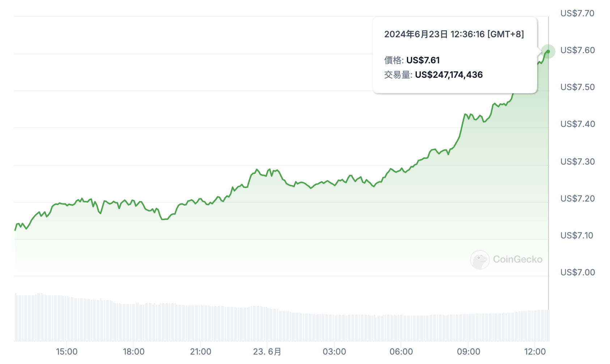Viewport: 610px width, 364px height.
Task: Click the 06:00 time axis label
Action: coord(401,352)
